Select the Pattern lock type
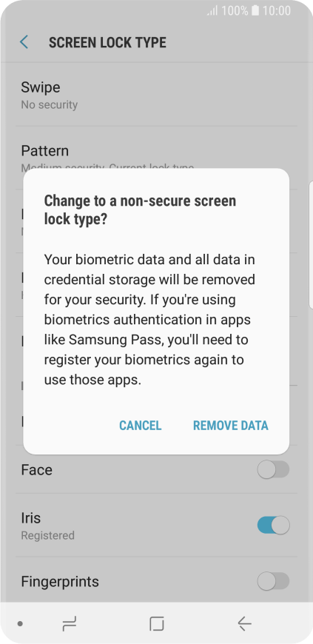The height and width of the screenshot is (644, 313). click(x=156, y=158)
